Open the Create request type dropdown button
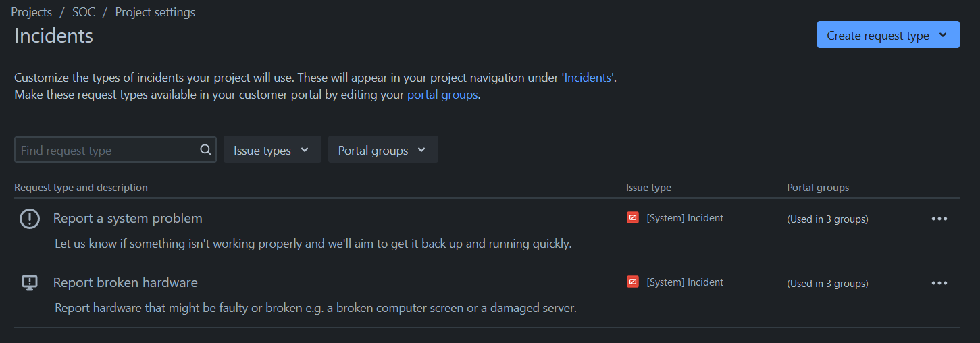980x343 pixels. coord(887,35)
